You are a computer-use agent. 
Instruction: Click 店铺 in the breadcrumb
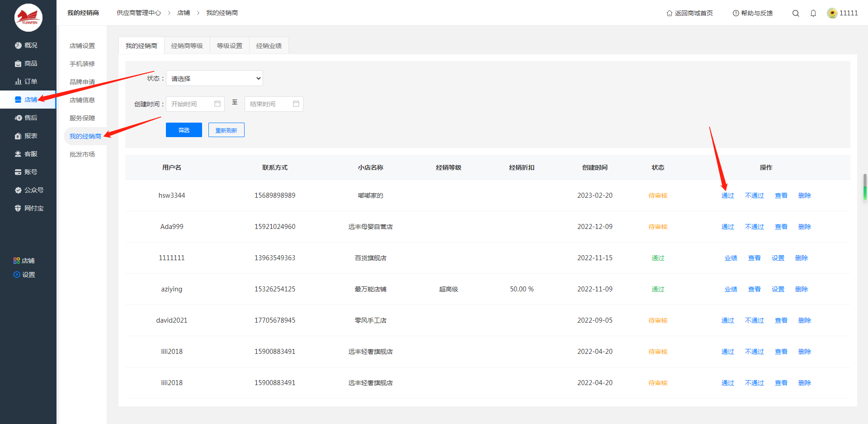pyautogui.click(x=184, y=13)
